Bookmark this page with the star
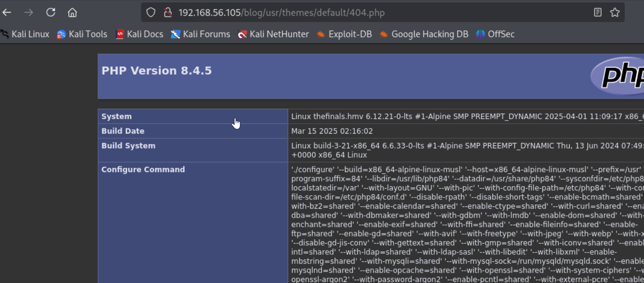 615,13
